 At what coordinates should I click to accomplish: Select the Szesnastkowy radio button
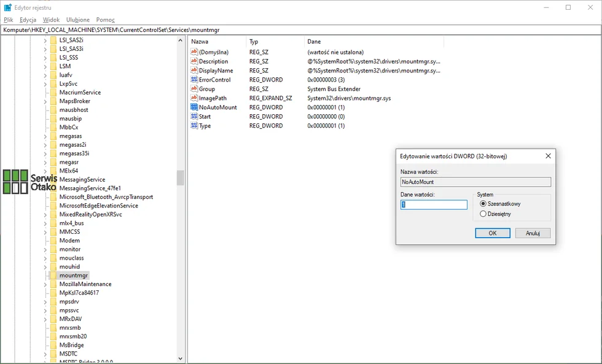tap(483, 204)
